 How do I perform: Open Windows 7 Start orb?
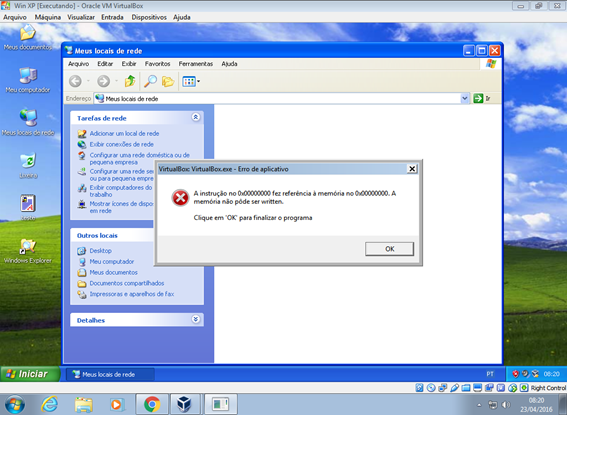click(15, 404)
